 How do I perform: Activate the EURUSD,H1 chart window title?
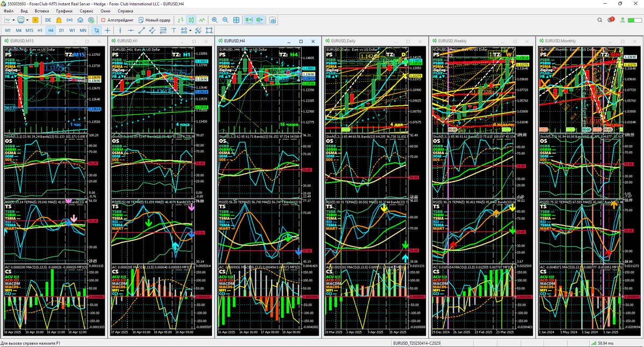pyautogui.click(x=127, y=41)
